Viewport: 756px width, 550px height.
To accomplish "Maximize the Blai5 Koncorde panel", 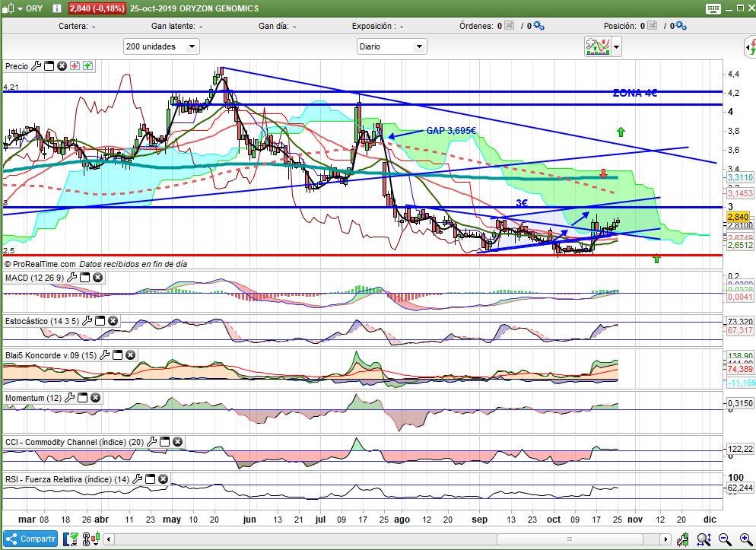I will click(118, 354).
